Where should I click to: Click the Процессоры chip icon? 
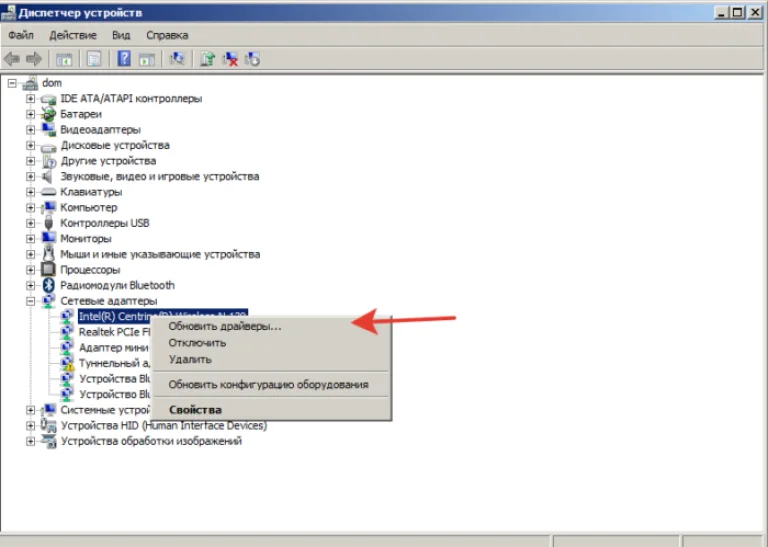click(48, 270)
